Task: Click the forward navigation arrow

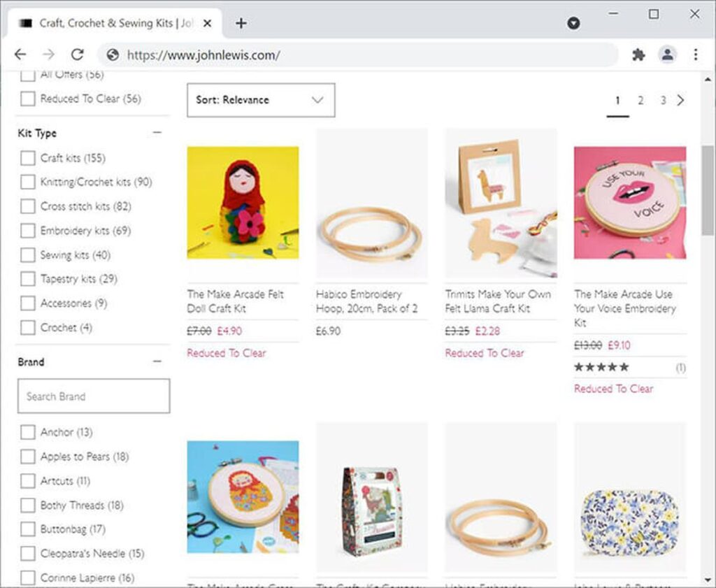Action: tap(48, 55)
